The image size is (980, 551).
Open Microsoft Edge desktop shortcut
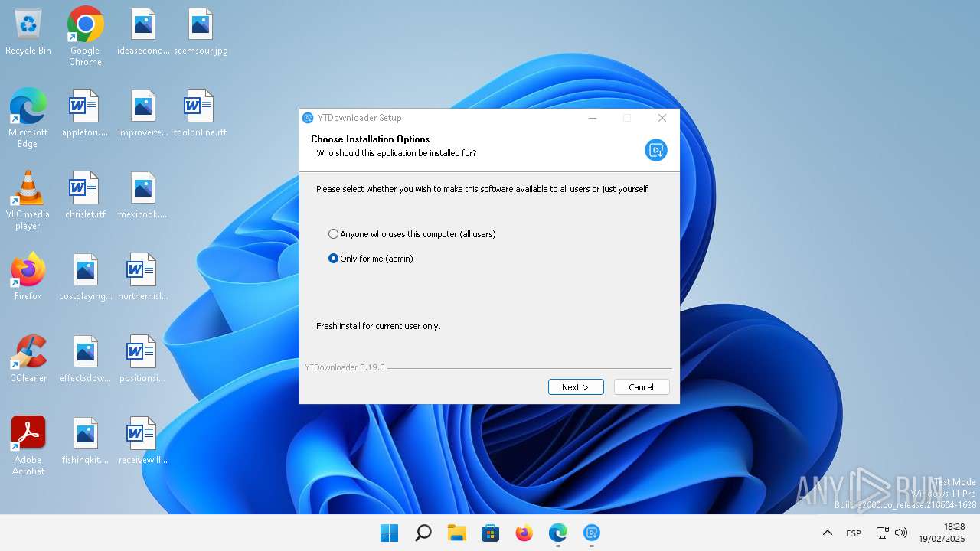[x=28, y=118]
